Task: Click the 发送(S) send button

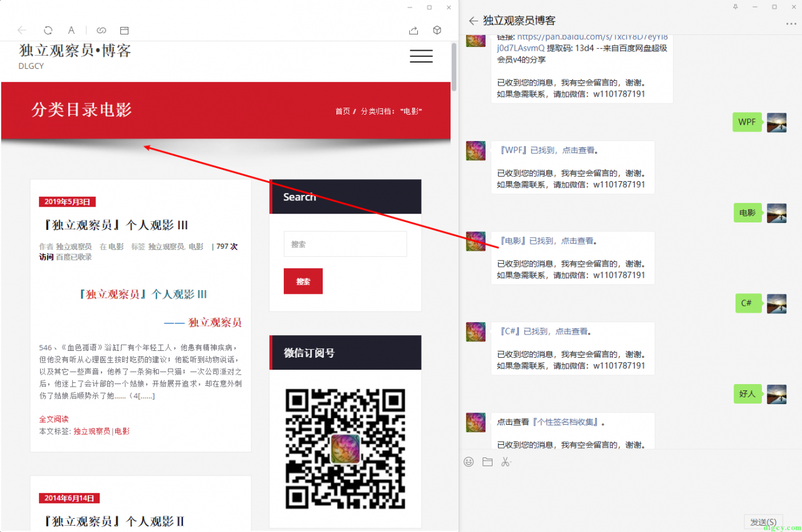Action: (x=763, y=522)
